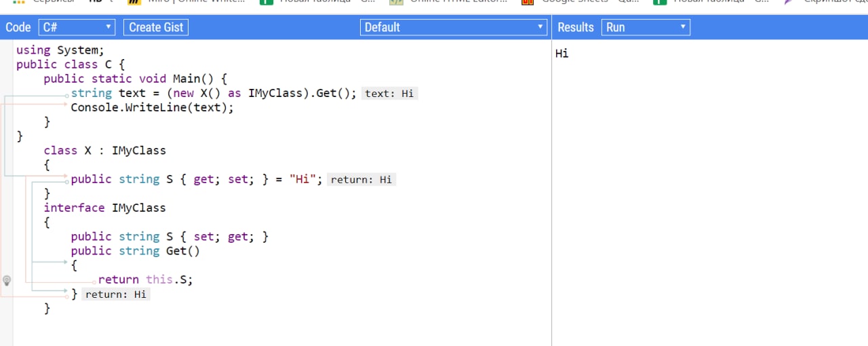This screenshot has width=868, height=346.
Task: Click the "using System;" code line
Action: (x=60, y=50)
